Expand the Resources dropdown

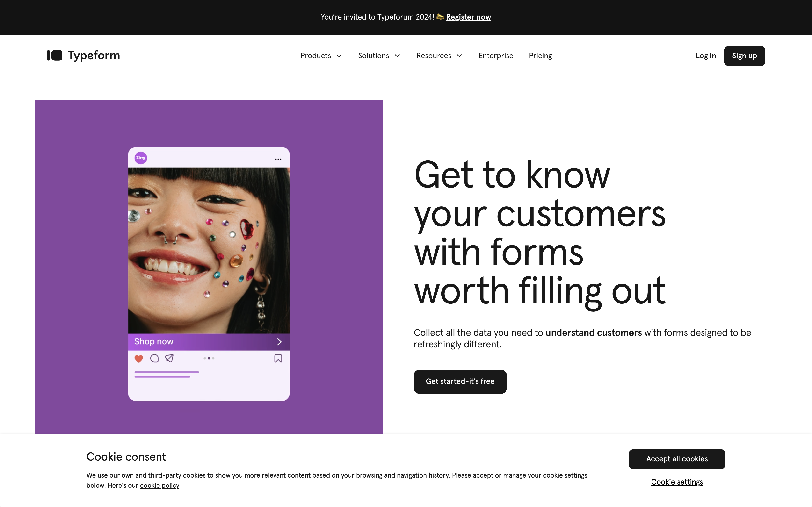click(x=439, y=56)
